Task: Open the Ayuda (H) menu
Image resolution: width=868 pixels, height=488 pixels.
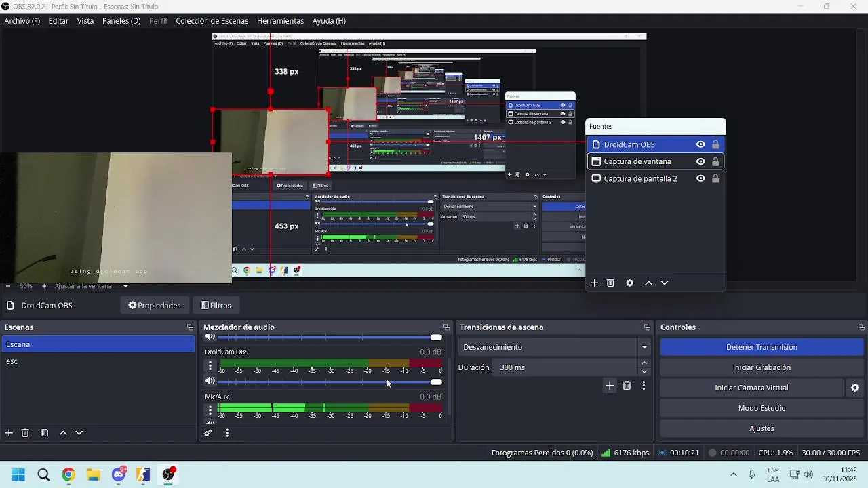Action: [329, 21]
